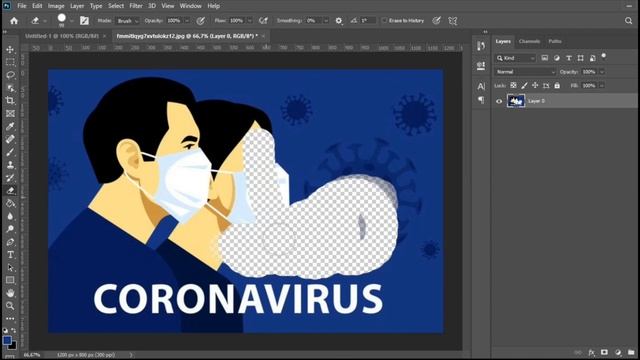Image resolution: width=640 pixels, height=360 pixels.
Task: Lock image pixels with brush icon
Action: [x=524, y=85]
